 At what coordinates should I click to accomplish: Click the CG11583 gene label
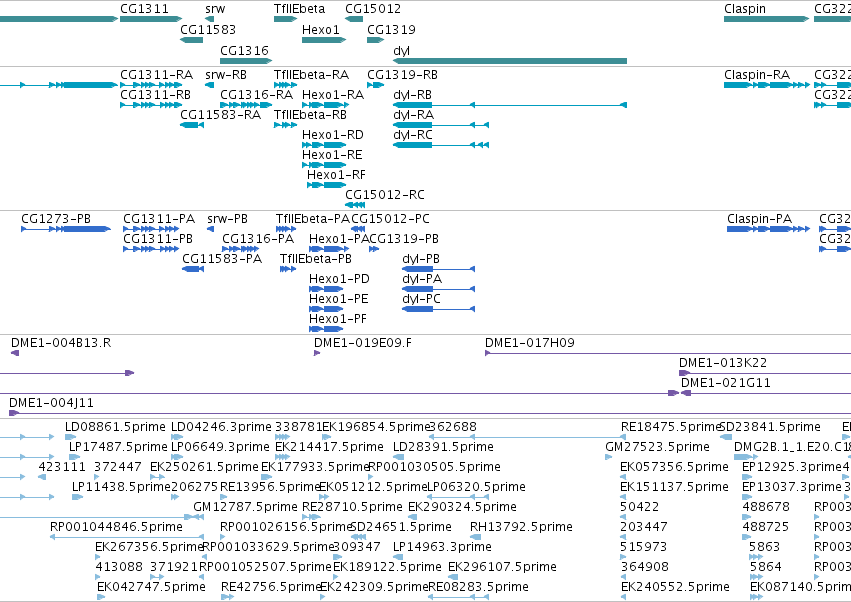point(208,29)
